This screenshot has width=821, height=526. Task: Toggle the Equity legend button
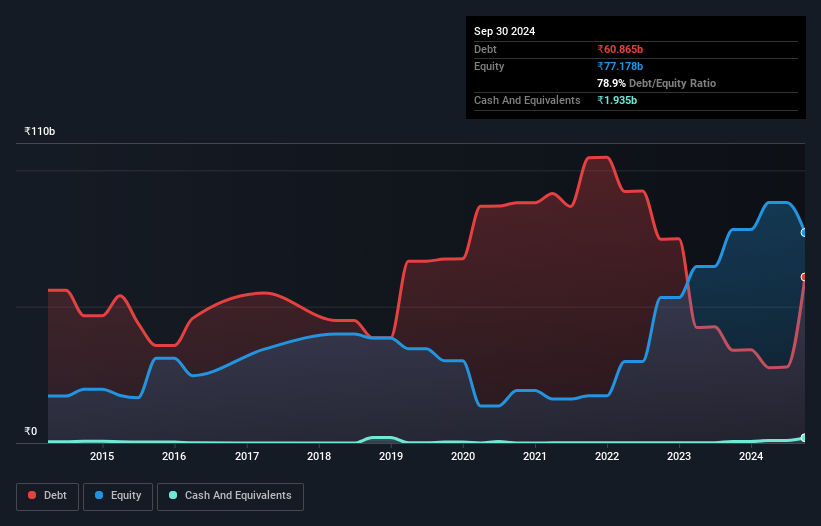coord(118,496)
